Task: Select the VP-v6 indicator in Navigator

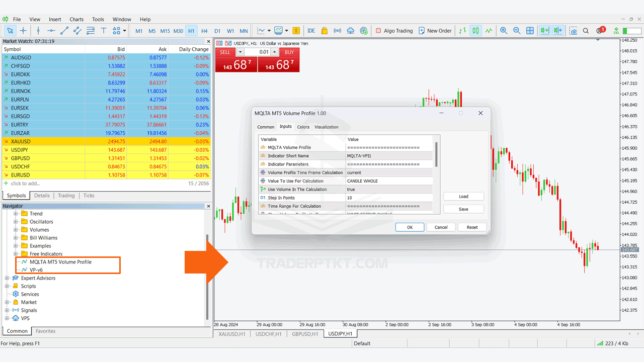Action: tap(36, 270)
